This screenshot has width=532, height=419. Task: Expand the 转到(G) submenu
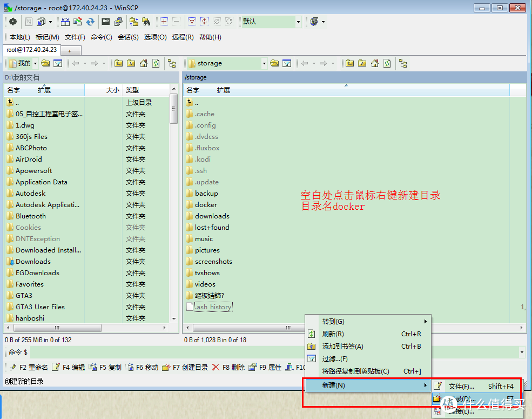pyautogui.click(x=368, y=322)
